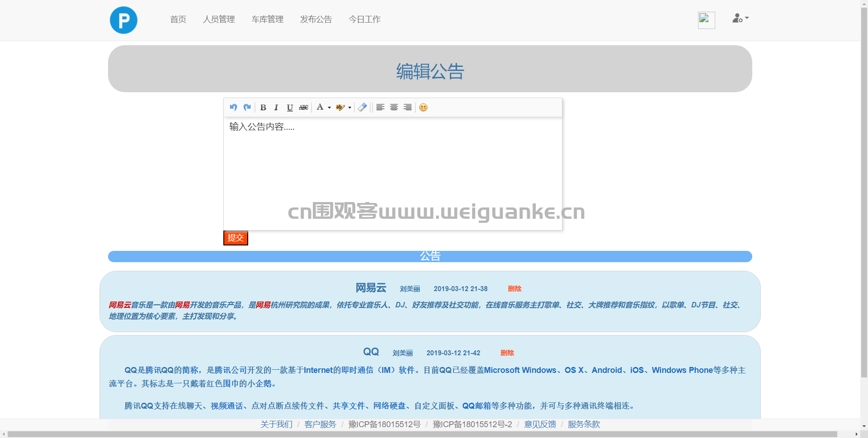Image resolution: width=868 pixels, height=438 pixels.
Task: Delete the 网易云 announcement
Action: tap(514, 289)
